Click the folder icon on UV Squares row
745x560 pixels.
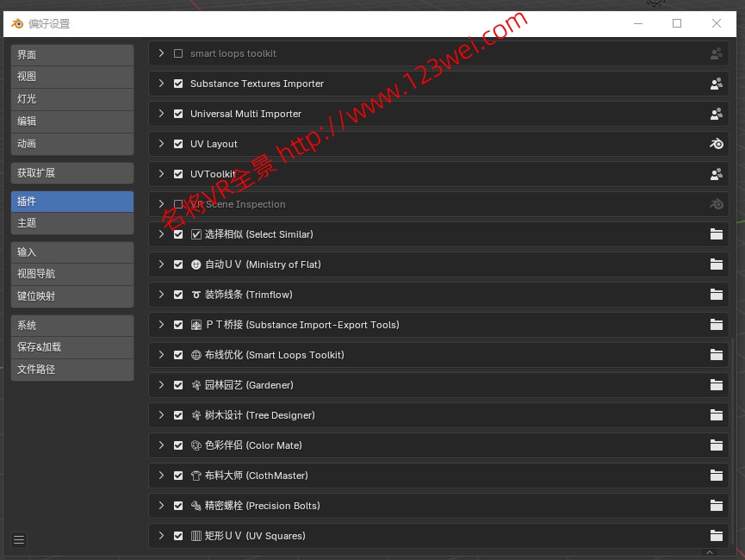[716, 536]
